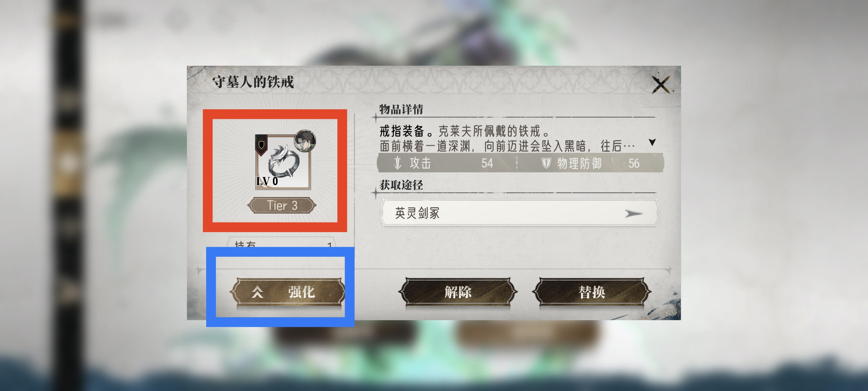Click the arrow icon in the 英灵剑冢 row

pyautogui.click(x=633, y=213)
